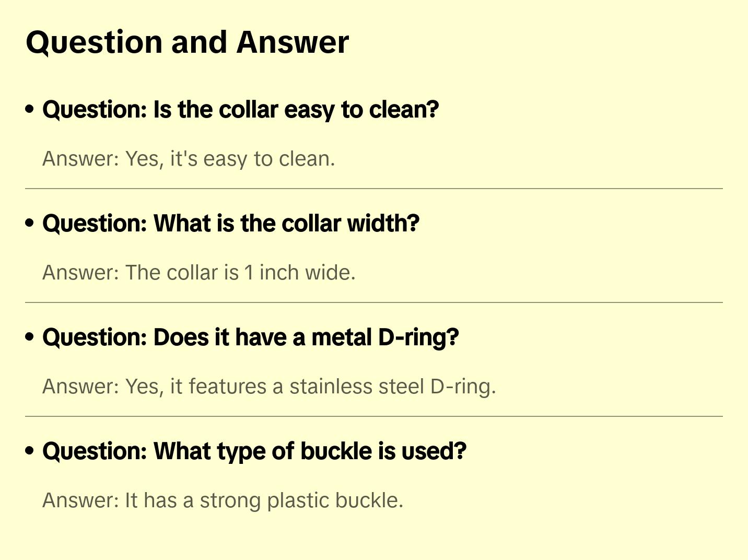
Task: Click the strong plastic buckle answer
Action: pos(223,500)
